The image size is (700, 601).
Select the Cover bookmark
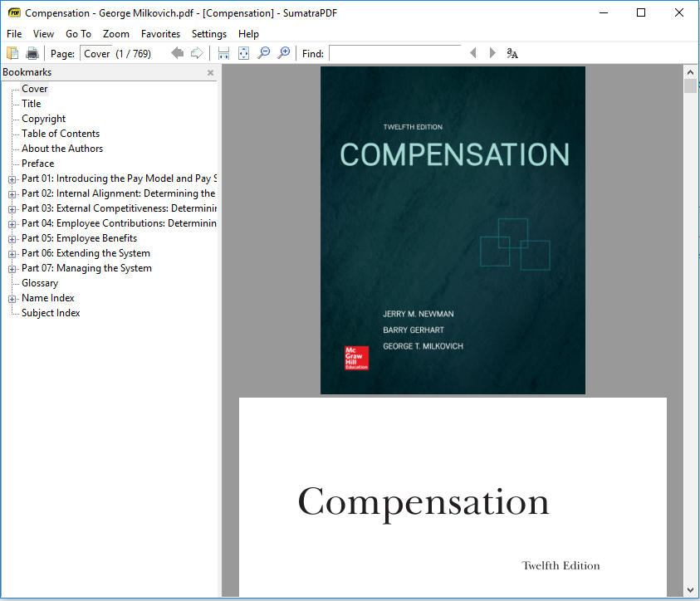tap(34, 89)
